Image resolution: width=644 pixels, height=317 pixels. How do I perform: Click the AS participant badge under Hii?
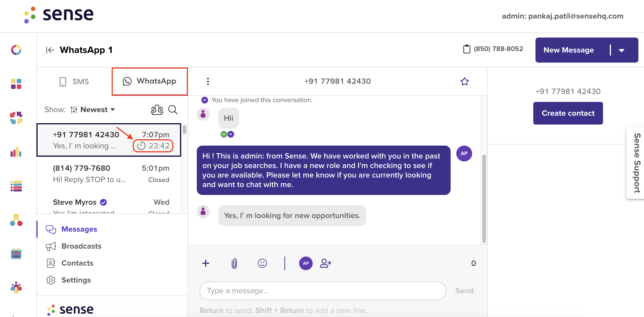click(x=224, y=134)
